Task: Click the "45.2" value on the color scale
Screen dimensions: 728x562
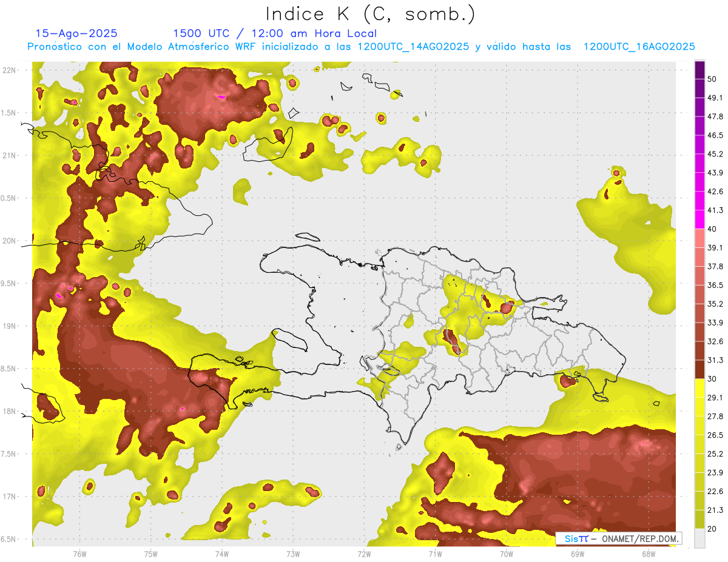Action: pyautogui.click(x=715, y=154)
